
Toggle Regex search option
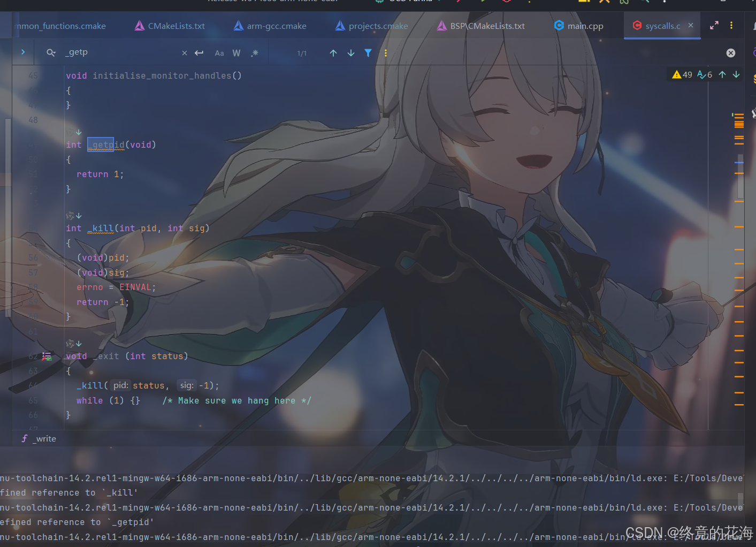tap(255, 53)
